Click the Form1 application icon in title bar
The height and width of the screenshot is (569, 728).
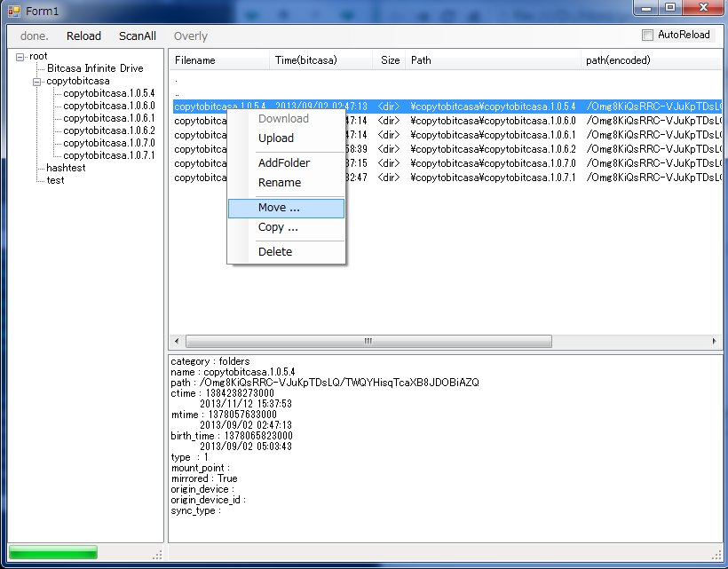13,10
